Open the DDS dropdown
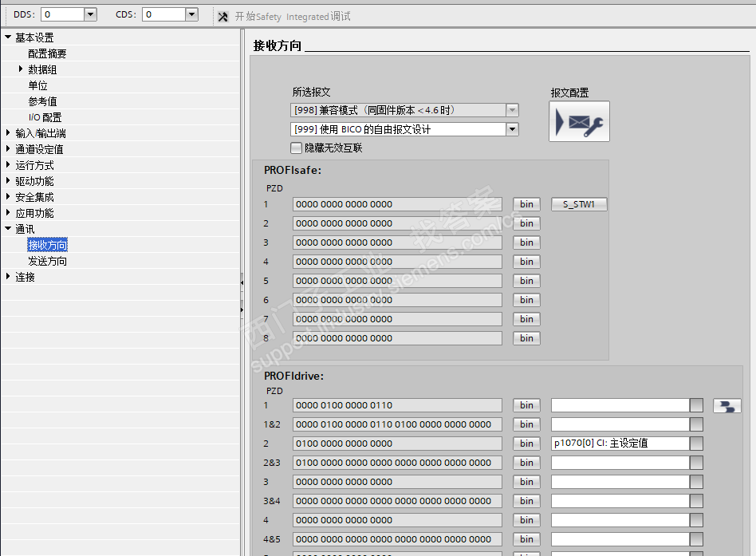Image resolution: width=756 pixels, height=556 pixels. pyautogui.click(x=90, y=14)
